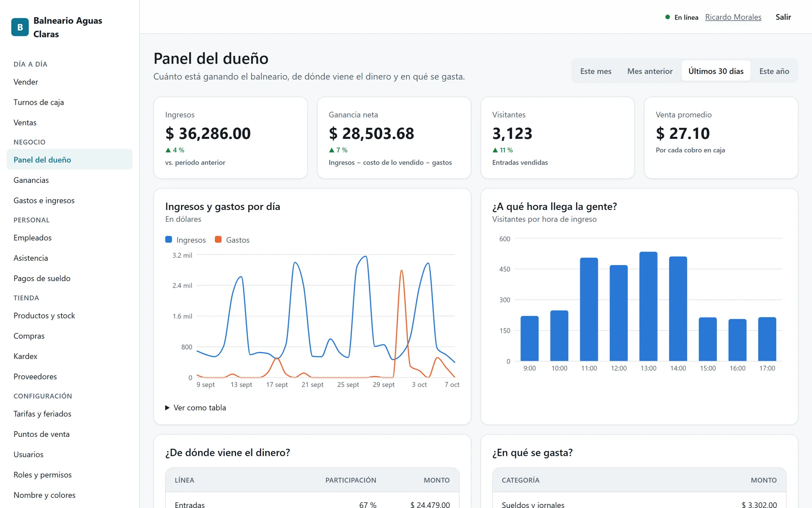This screenshot has height=508, width=812.
Task: Click the Balneario Aguas Claras logo icon
Action: pyautogui.click(x=20, y=27)
